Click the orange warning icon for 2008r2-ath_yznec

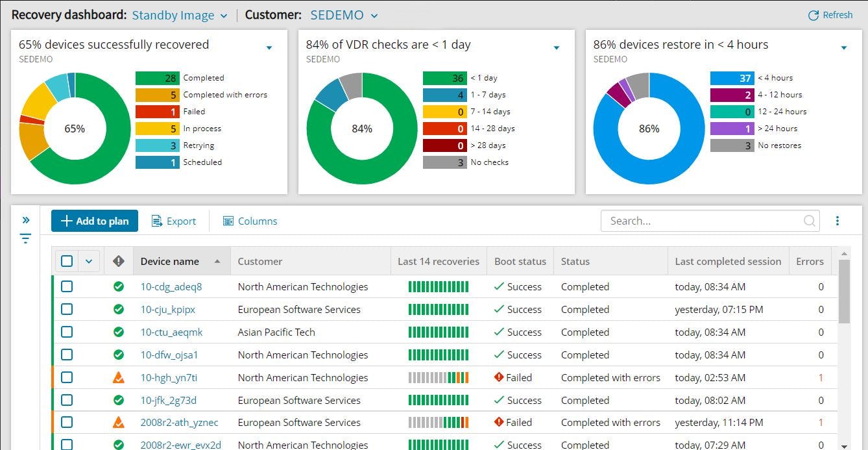coord(118,422)
